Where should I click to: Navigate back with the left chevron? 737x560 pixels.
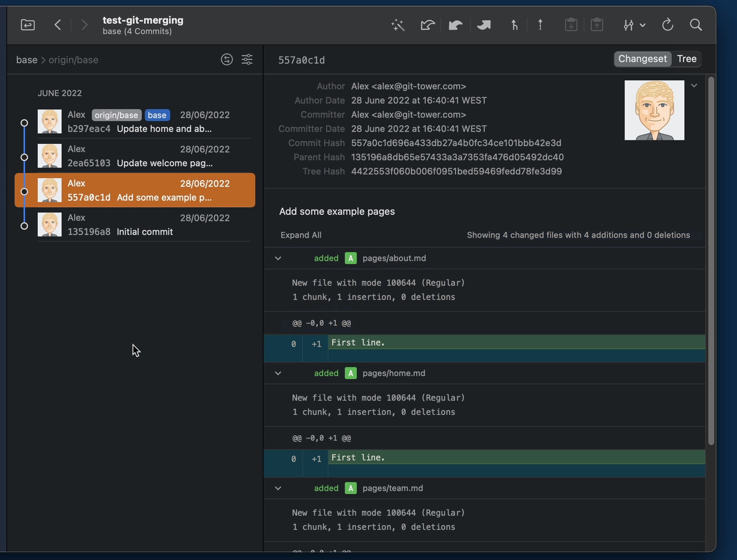click(x=58, y=25)
